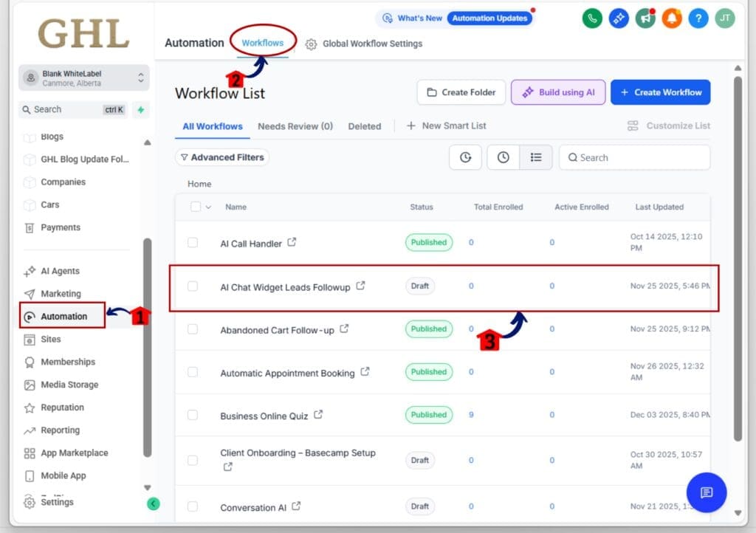Tick the checkbox beside Business Online Quiz
The image size is (756, 533).
pos(193,415)
